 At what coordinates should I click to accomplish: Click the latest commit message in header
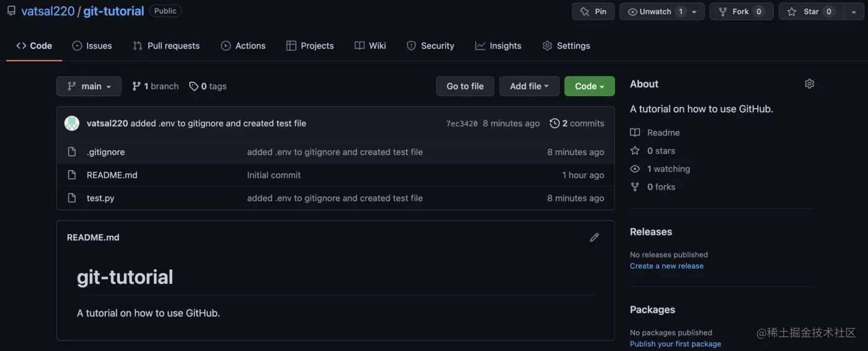(x=218, y=123)
